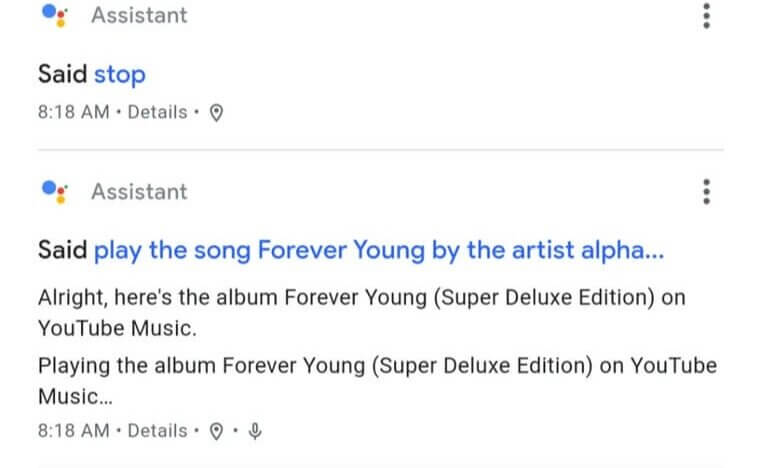The width and height of the screenshot is (760, 468).
Task: Click the word "Said" before "stop"
Action: 63,75
